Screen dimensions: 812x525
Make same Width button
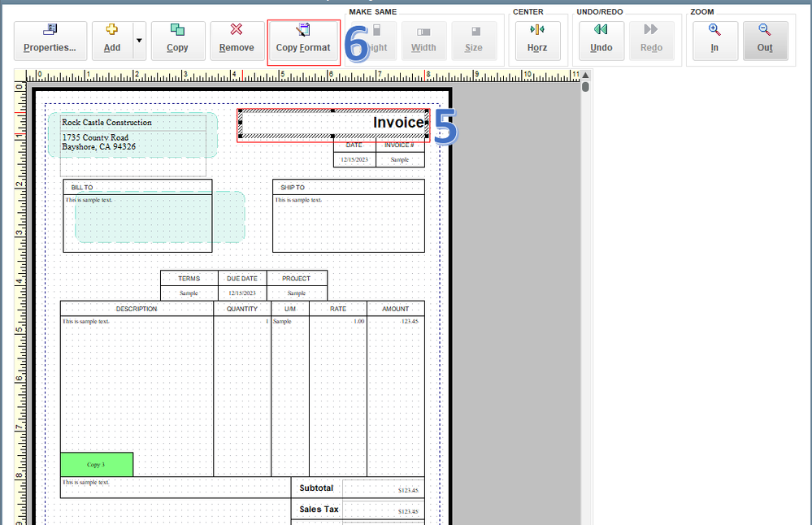423,41
